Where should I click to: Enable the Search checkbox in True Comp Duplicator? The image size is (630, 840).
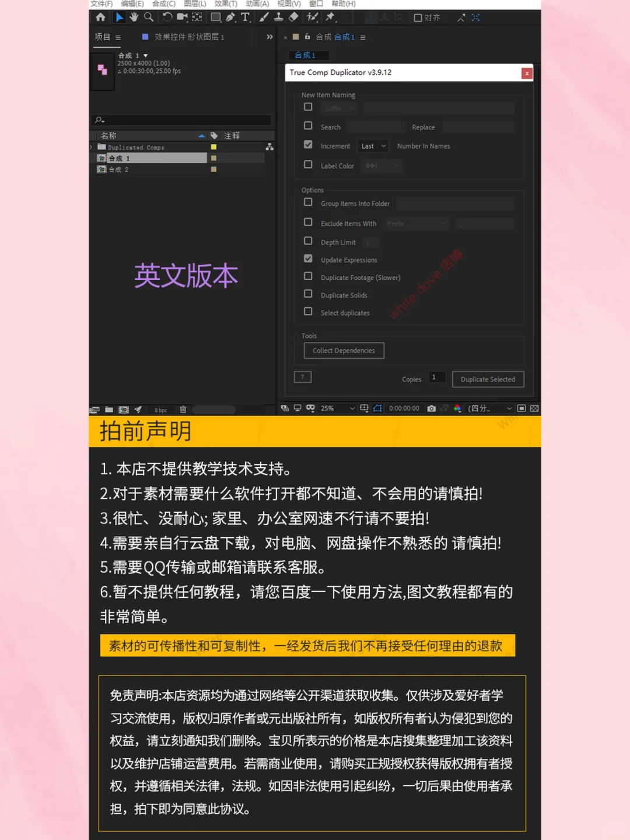pyautogui.click(x=308, y=125)
